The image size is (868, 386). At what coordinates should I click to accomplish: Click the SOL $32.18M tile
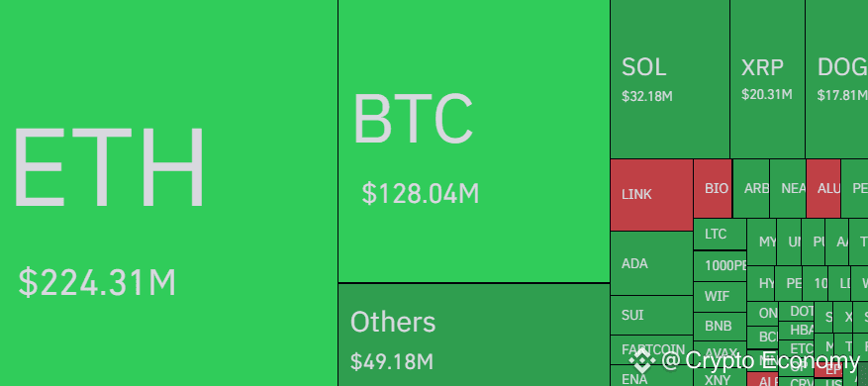[670, 79]
